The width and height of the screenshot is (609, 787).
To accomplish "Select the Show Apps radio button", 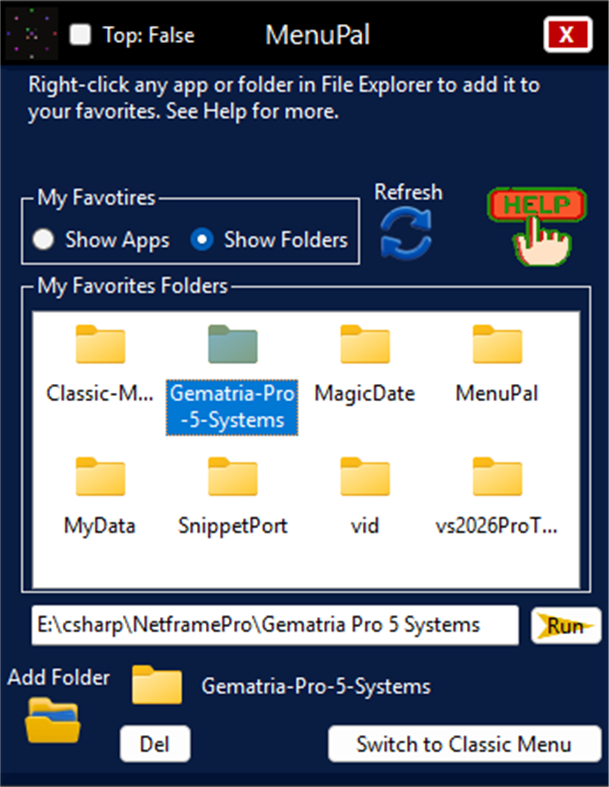I will pyautogui.click(x=43, y=239).
